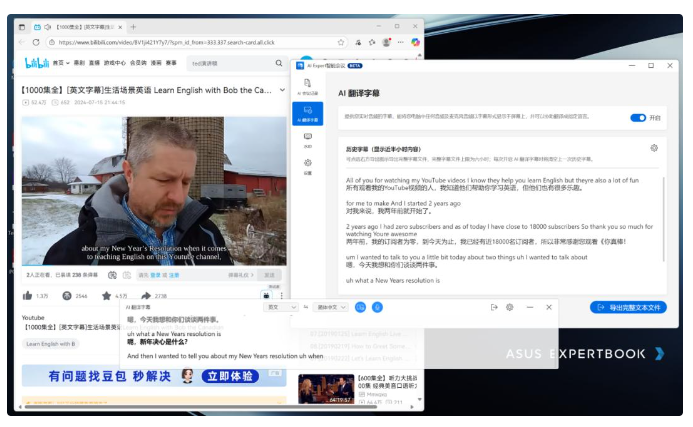
Task: Share the video with arrow icon
Action: (x=146, y=295)
